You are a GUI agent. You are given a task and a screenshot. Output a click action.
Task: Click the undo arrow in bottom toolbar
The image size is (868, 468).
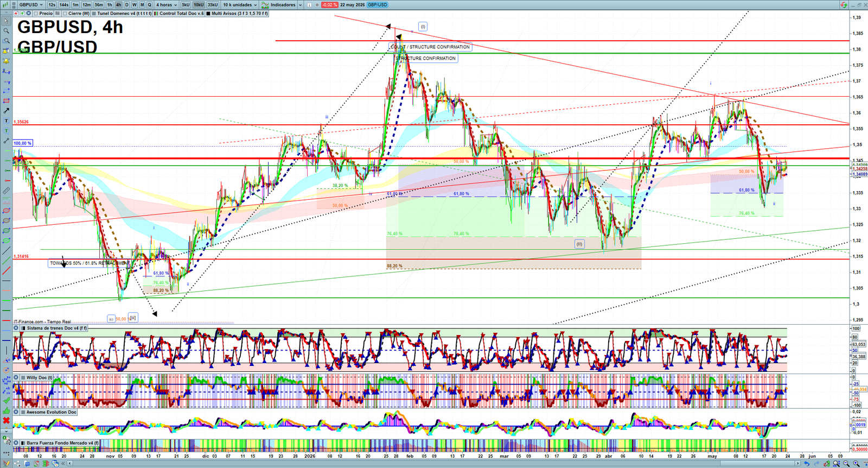(807, 463)
